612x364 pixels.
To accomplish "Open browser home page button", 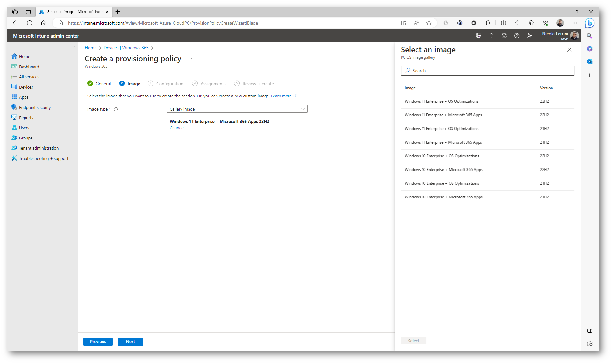I will 44,23.
